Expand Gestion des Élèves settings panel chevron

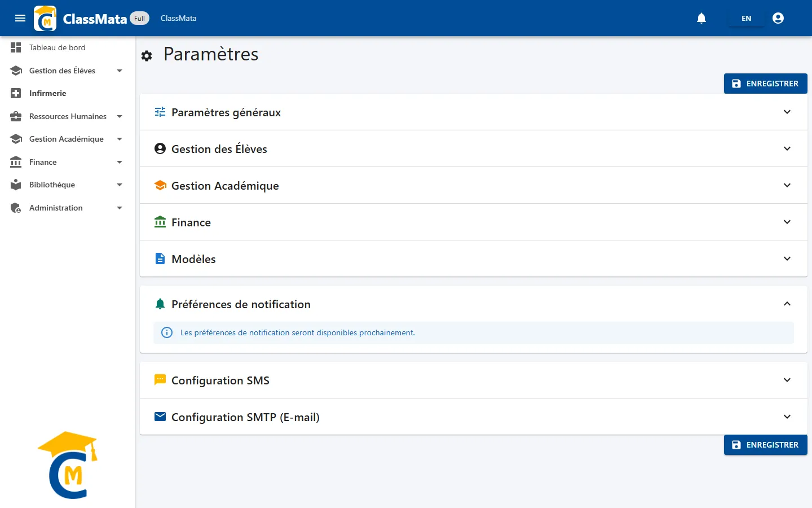click(x=787, y=148)
